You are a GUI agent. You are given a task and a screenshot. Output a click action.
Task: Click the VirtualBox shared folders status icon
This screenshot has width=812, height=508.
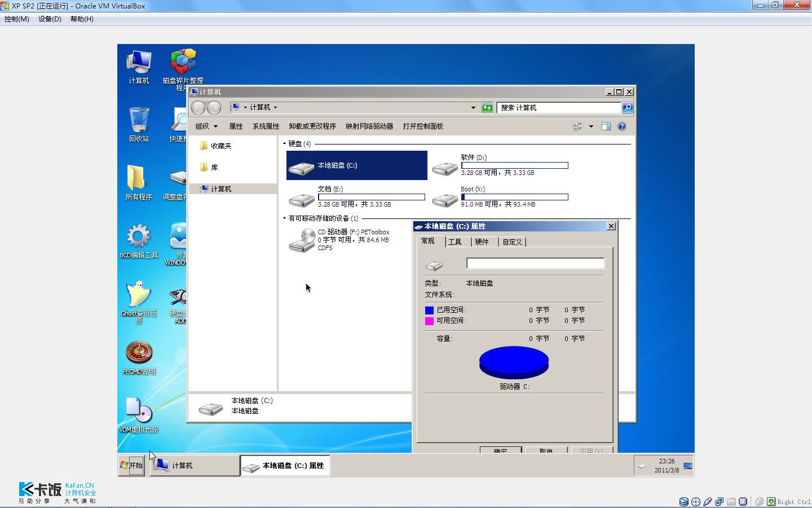pyautogui.click(x=731, y=501)
